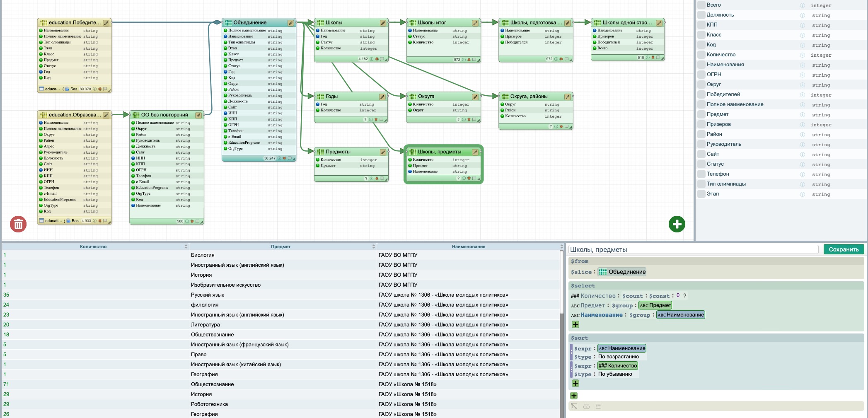Click the green add node plus button

click(x=677, y=224)
